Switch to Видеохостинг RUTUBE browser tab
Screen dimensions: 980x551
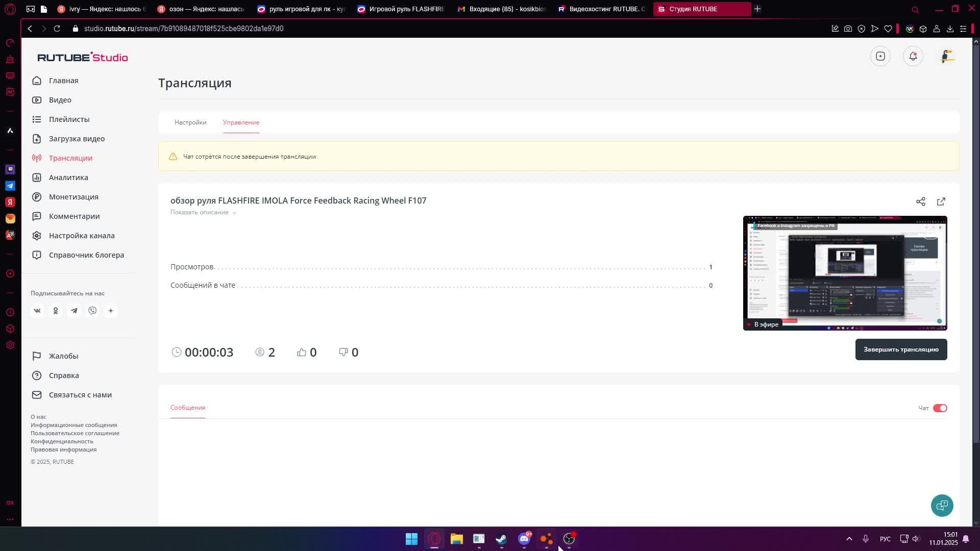pyautogui.click(x=602, y=9)
